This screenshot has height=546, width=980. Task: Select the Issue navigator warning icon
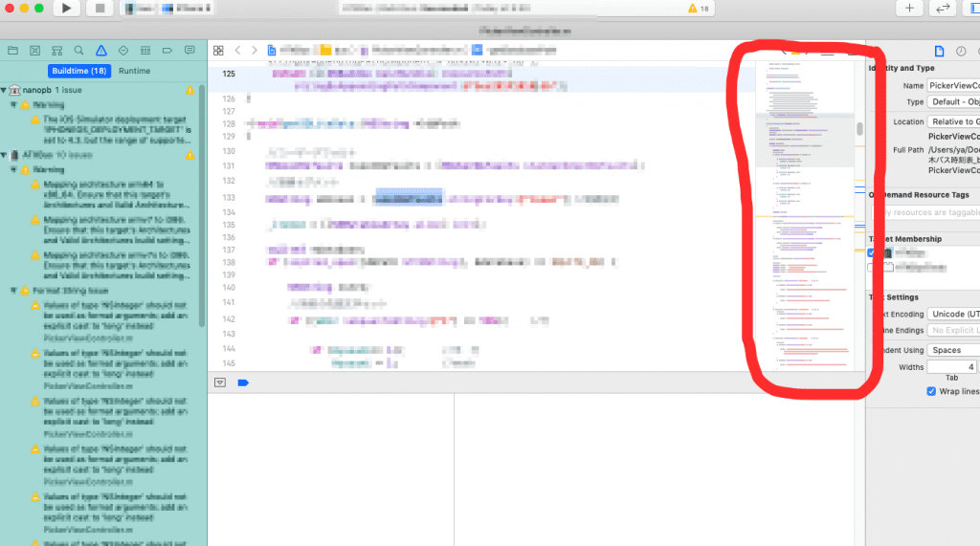coord(100,50)
